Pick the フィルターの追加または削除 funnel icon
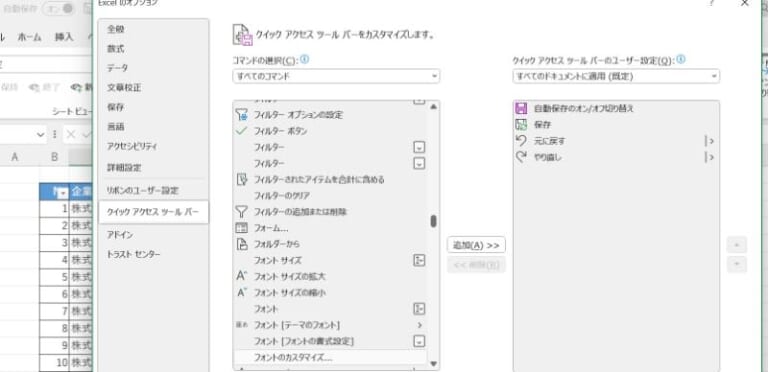Screen dimensions: 768x372 pos(242,212)
